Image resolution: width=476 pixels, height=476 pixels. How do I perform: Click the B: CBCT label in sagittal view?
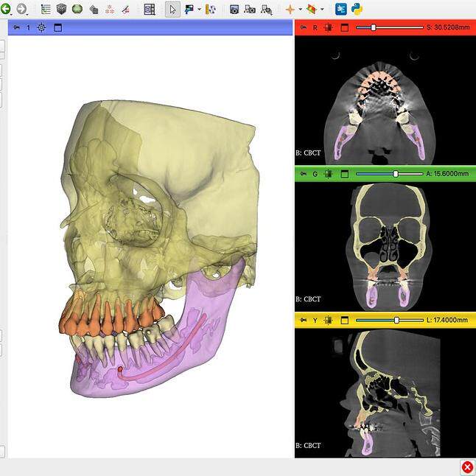point(308,445)
